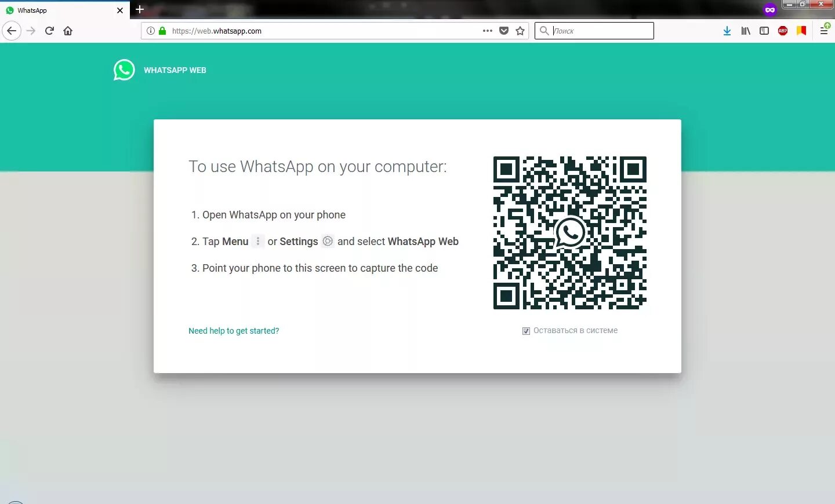Open the Firefox hamburger menu
The width and height of the screenshot is (835, 504).
[824, 31]
